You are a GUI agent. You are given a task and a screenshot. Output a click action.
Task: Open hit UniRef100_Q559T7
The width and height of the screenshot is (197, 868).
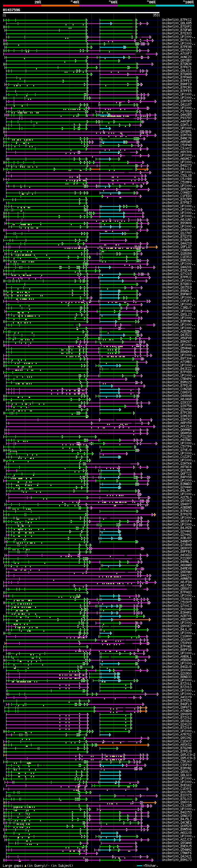[x=177, y=589]
